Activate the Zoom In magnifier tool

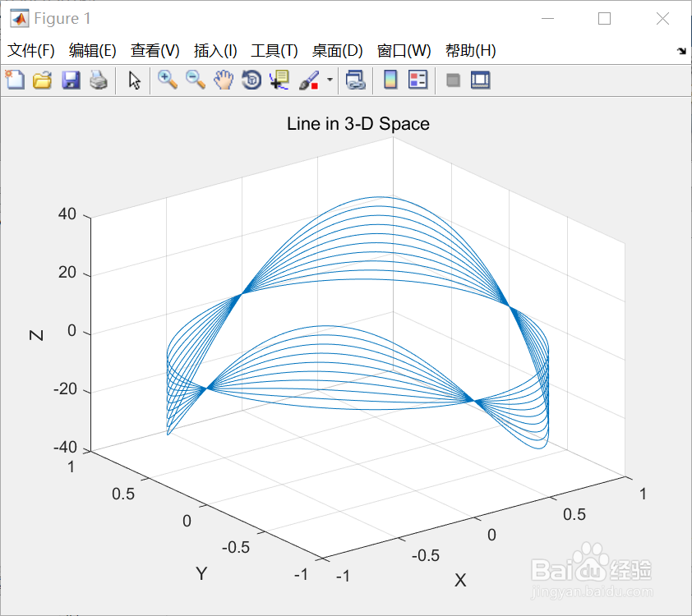point(168,80)
